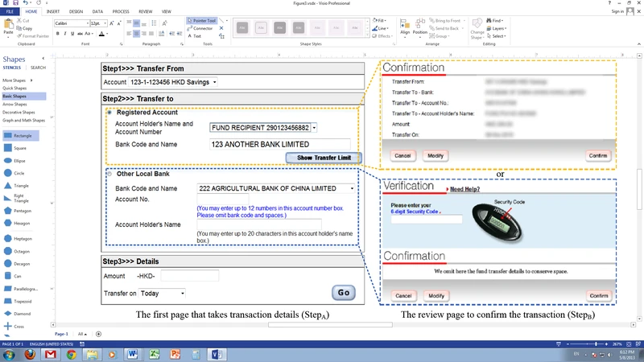
Task: Toggle bold formatting in Font group
Action: click(57, 34)
